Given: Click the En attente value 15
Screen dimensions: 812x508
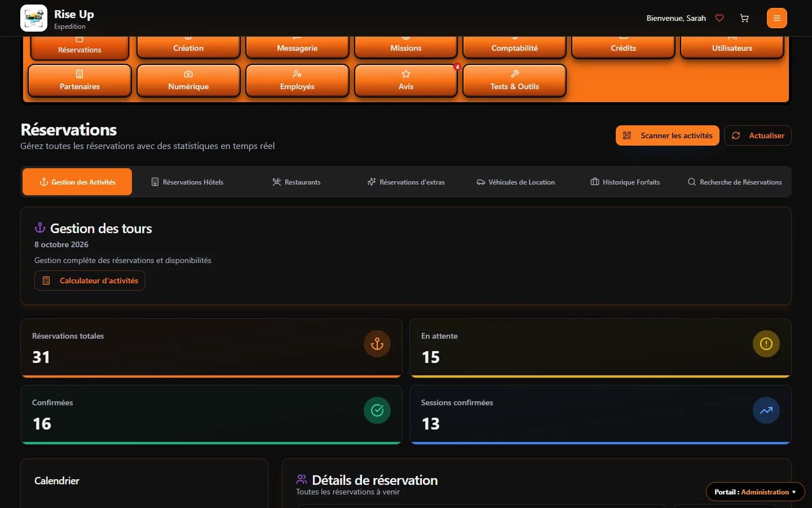Looking at the screenshot, I should coord(431,357).
